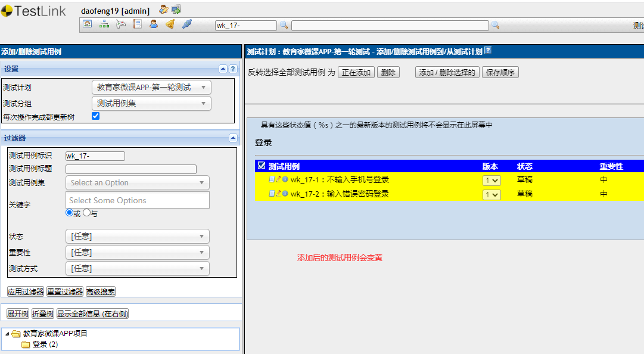This screenshot has width=644, height=354.
Task: Click the 正在添加 button
Action: click(x=356, y=72)
